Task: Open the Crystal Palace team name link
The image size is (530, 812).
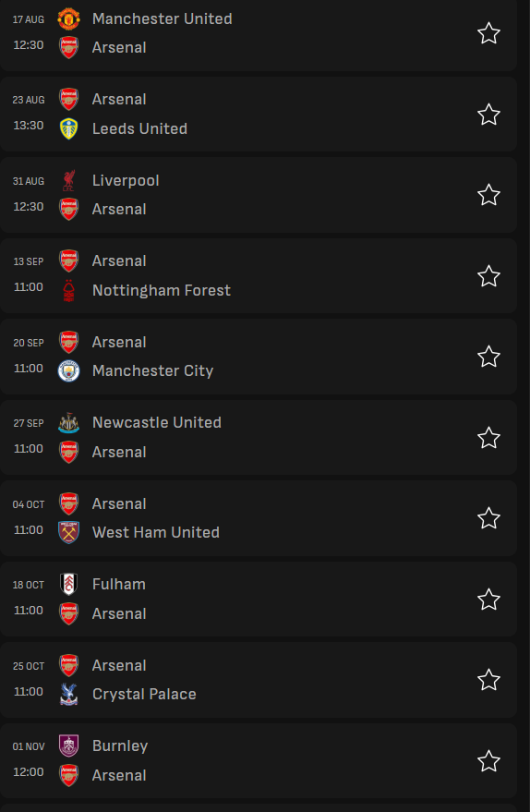Action: click(144, 694)
